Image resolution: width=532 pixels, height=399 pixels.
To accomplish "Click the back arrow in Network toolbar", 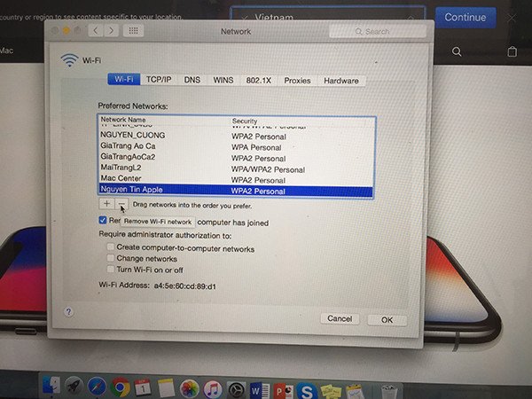I will pyautogui.click(x=96, y=31).
